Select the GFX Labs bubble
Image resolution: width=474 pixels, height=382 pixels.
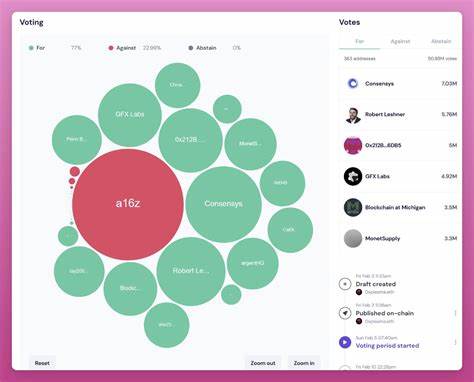(130, 115)
